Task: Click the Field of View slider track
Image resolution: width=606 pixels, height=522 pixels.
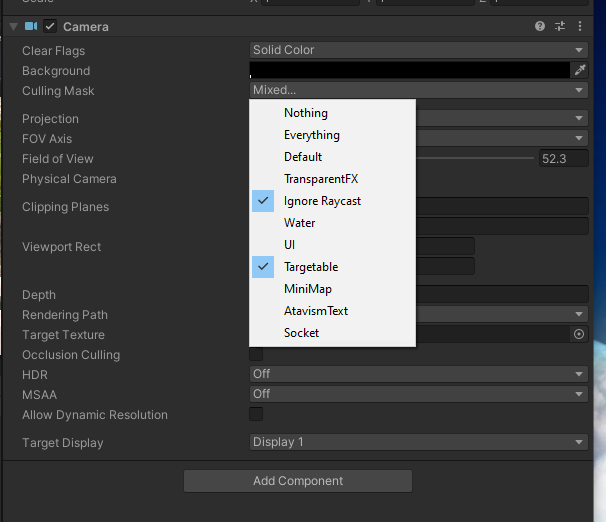Action: point(475,158)
